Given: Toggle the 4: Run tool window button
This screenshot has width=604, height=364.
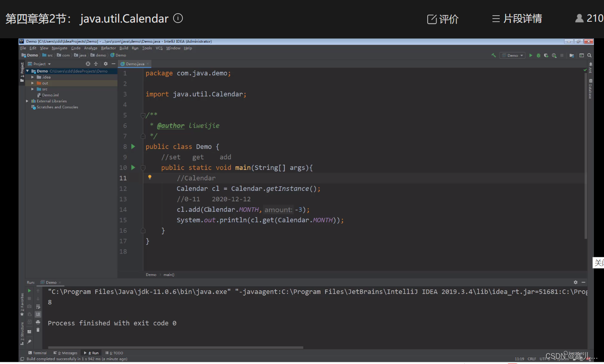Looking at the screenshot, I should coord(91,353).
